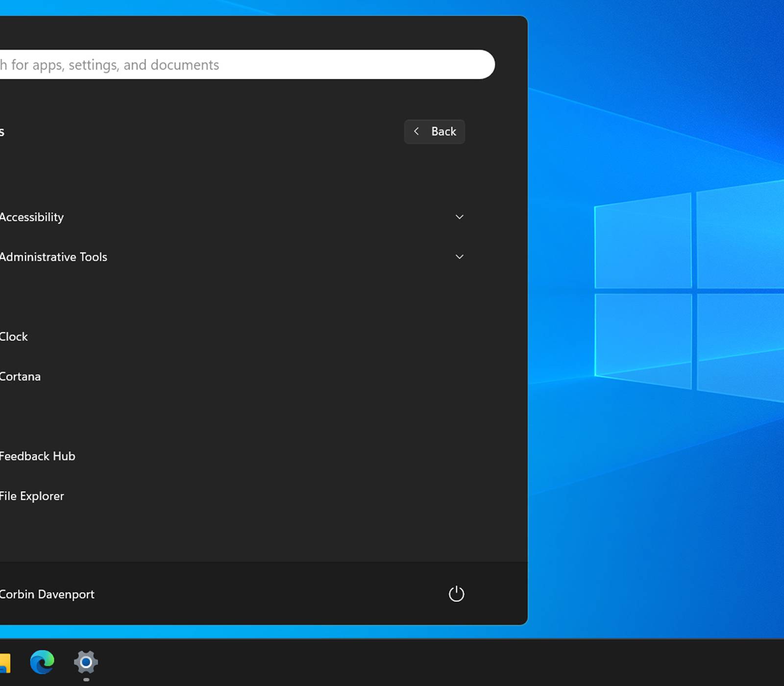Viewport: 784px width, 686px height.
Task: Launch Clock from the apps list
Action: (x=14, y=337)
